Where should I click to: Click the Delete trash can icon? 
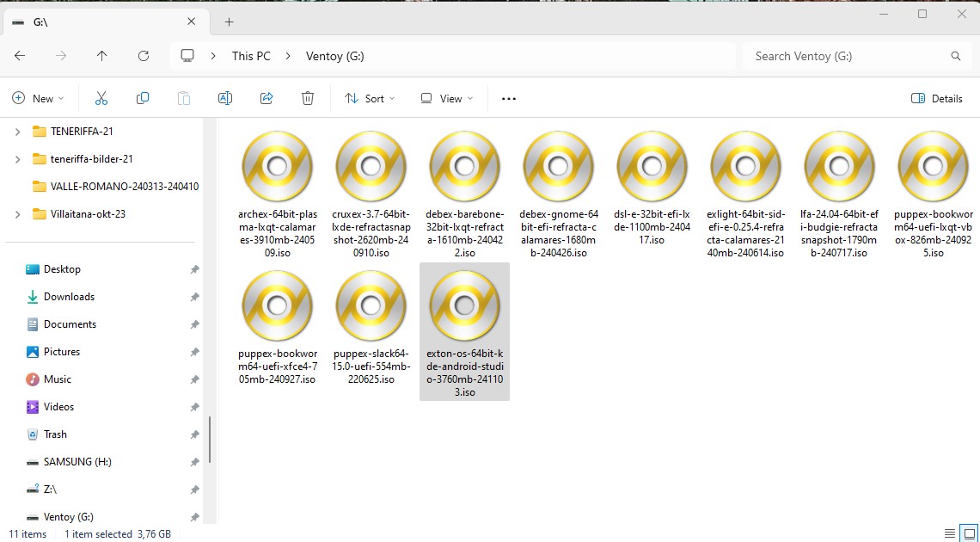click(x=308, y=98)
